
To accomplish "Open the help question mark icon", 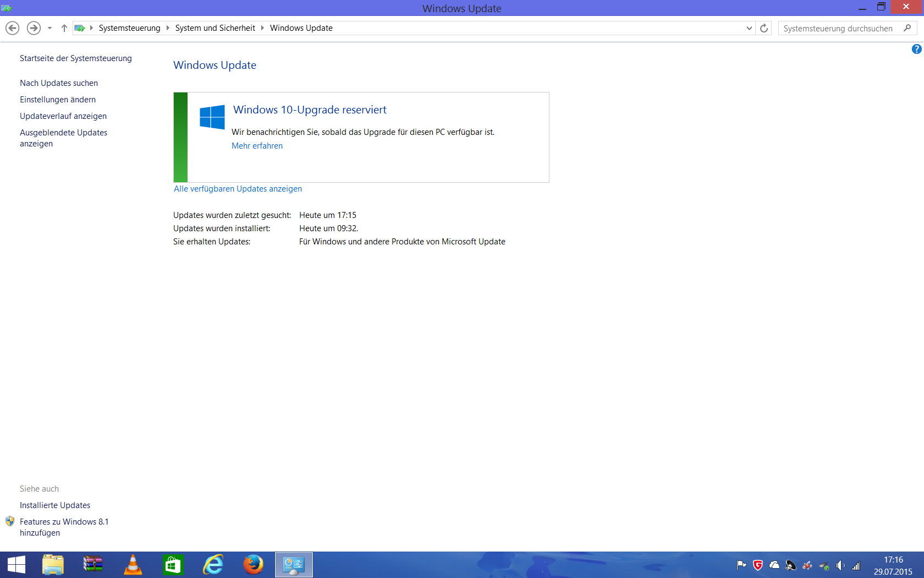I will click(x=916, y=49).
